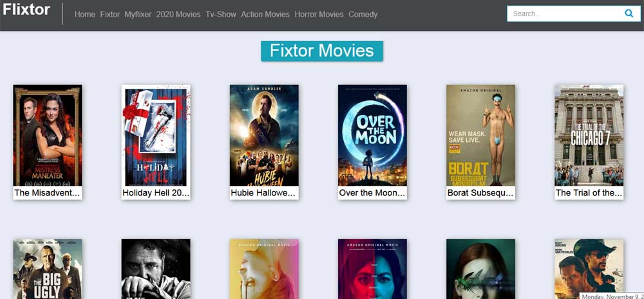The height and width of the screenshot is (299, 644).
Task: Open the Fixtor menu link
Action: pyautogui.click(x=110, y=14)
